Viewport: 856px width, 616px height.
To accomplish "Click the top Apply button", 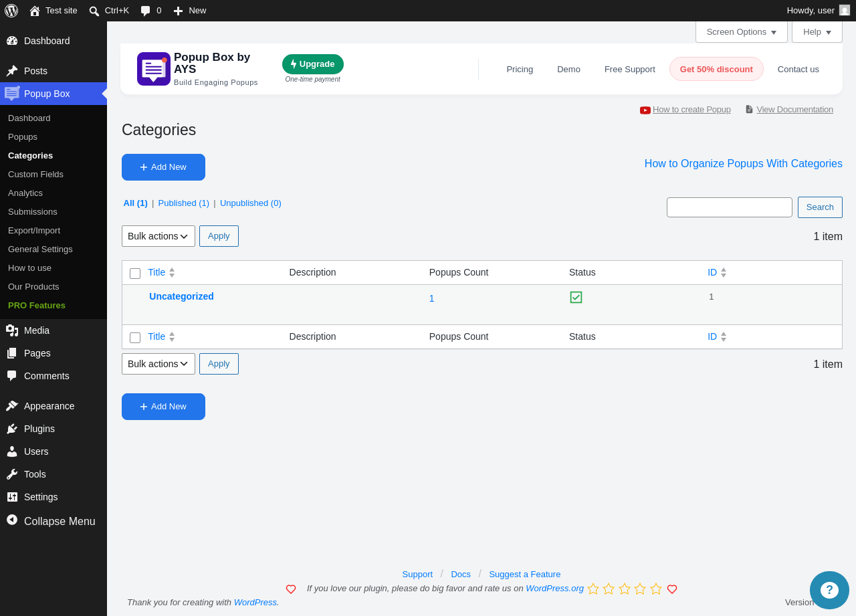I will click(x=219, y=236).
